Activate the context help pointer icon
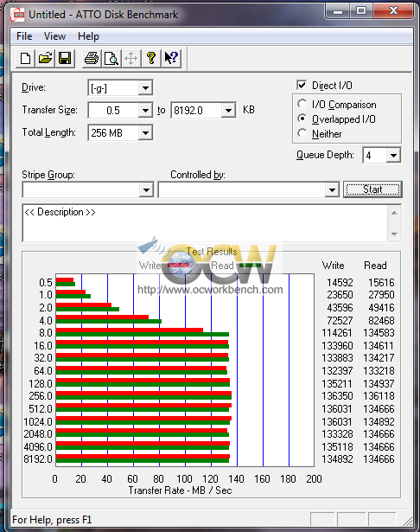420x532 pixels. (x=171, y=58)
